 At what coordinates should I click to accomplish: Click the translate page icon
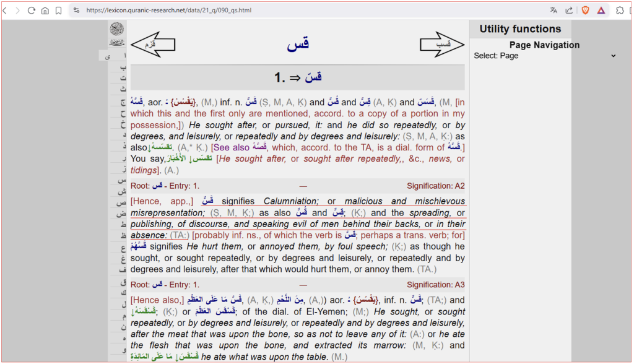click(x=554, y=11)
